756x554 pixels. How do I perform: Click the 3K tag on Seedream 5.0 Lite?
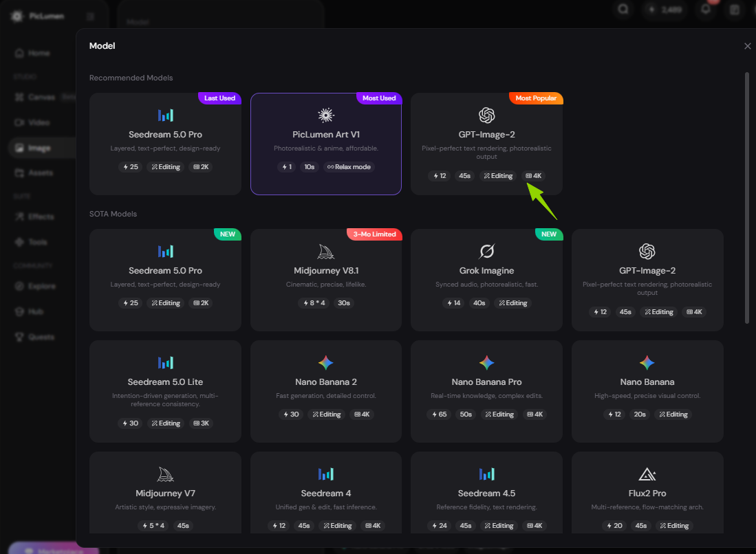pyautogui.click(x=201, y=423)
